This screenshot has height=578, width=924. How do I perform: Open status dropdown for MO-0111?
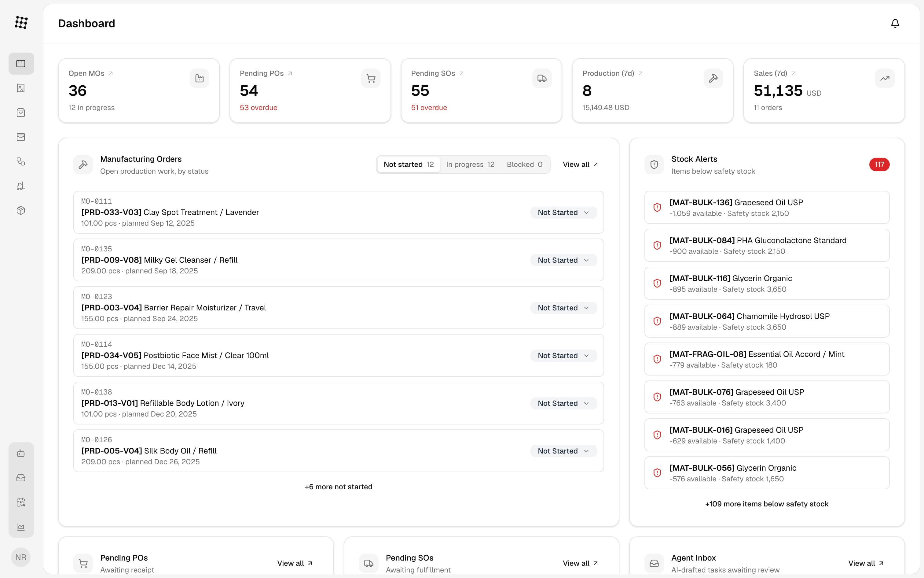(x=563, y=213)
